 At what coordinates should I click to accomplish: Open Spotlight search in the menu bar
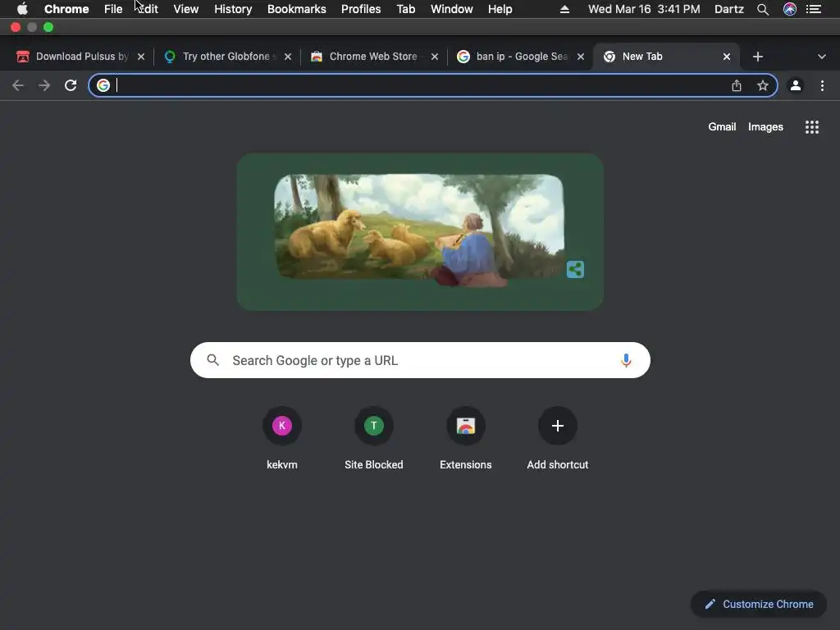pyautogui.click(x=763, y=9)
